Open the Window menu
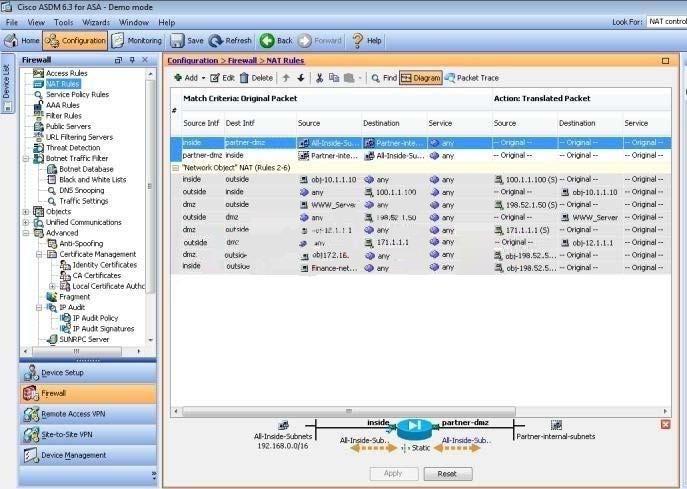 (x=134, y=22)
